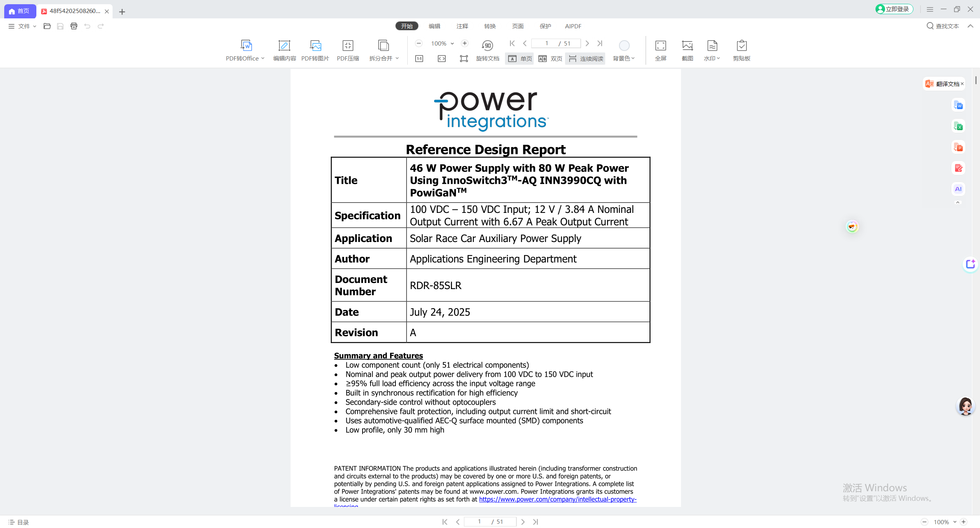Viewport: 980px width, 528px height.
Task: Click the red PDF edit sidebar icon
Action: coord(958,168)
